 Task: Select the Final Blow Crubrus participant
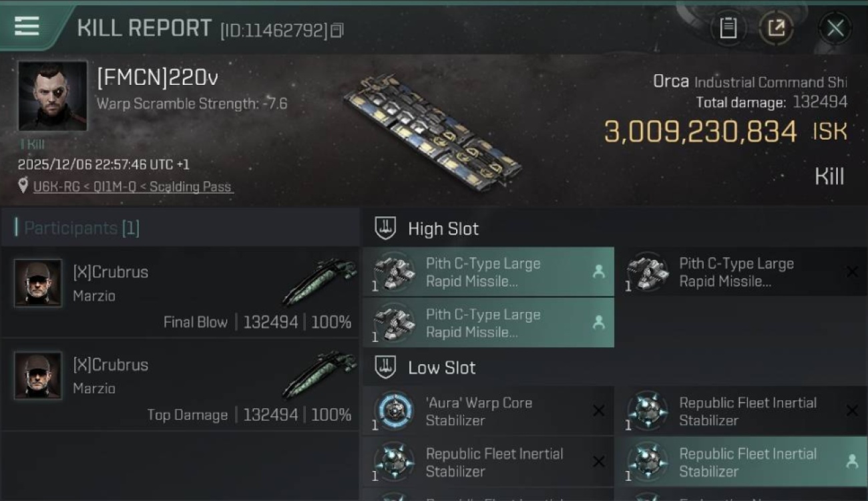(180, 293)
